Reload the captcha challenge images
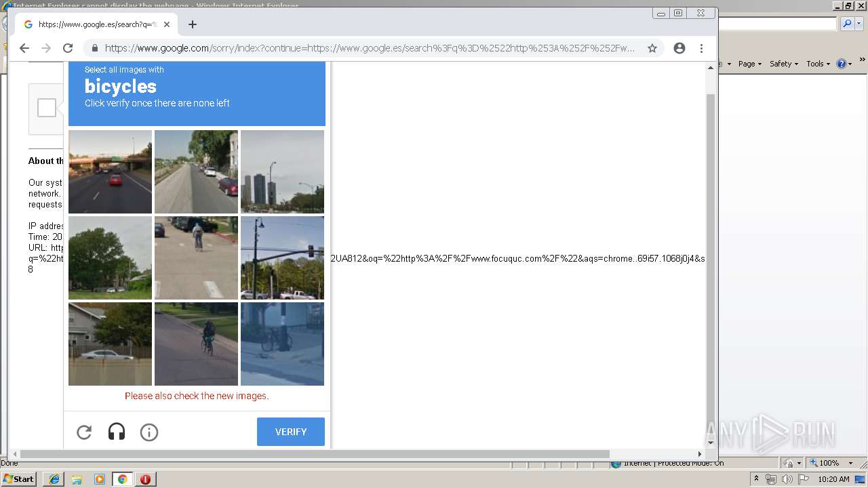 [x=84, y=432]
